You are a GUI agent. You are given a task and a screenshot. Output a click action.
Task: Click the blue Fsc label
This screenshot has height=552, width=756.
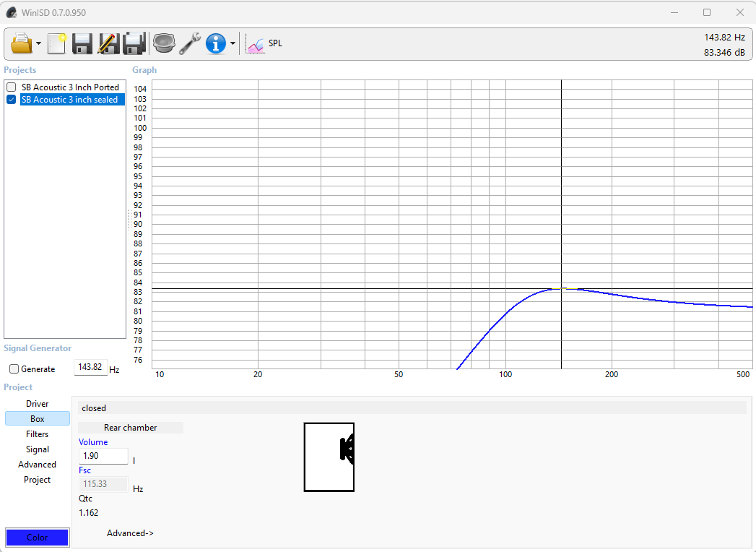(85, 470)
